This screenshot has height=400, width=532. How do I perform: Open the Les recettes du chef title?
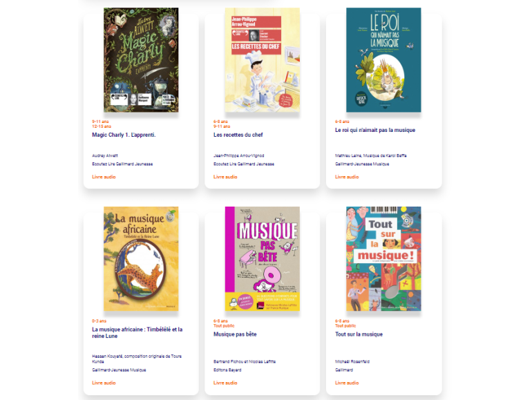click(238, 135)
